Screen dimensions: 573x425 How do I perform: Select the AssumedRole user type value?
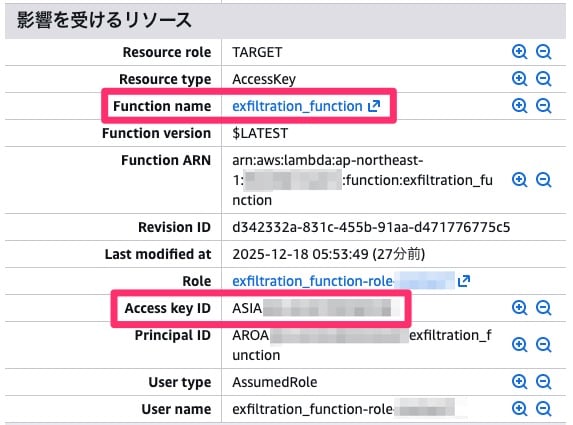[x=274, y=382]
